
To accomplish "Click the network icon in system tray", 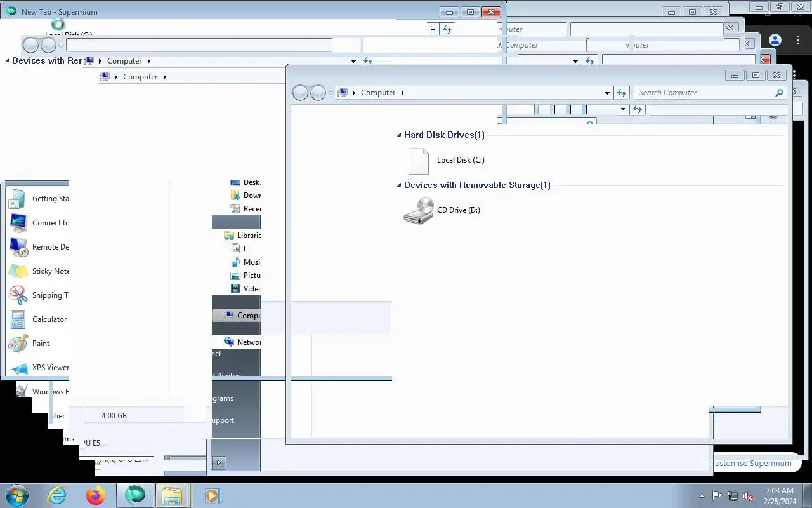I will coord(733,496).
